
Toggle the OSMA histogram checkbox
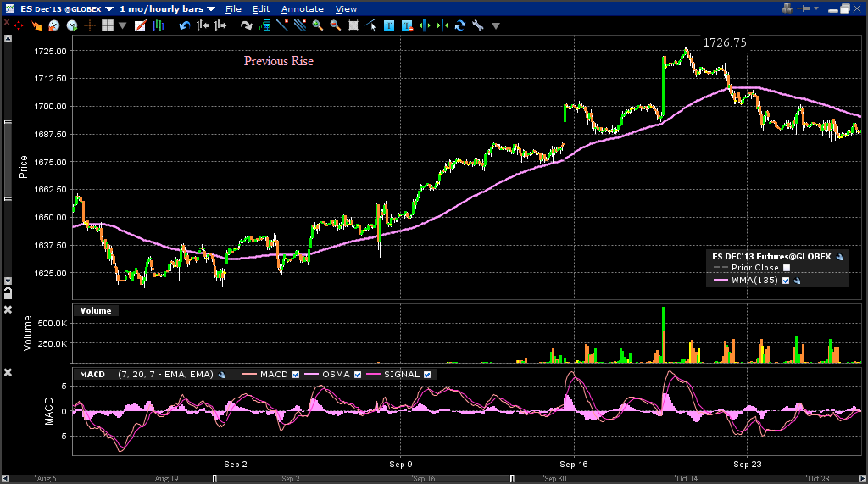(x=358, y=375)
